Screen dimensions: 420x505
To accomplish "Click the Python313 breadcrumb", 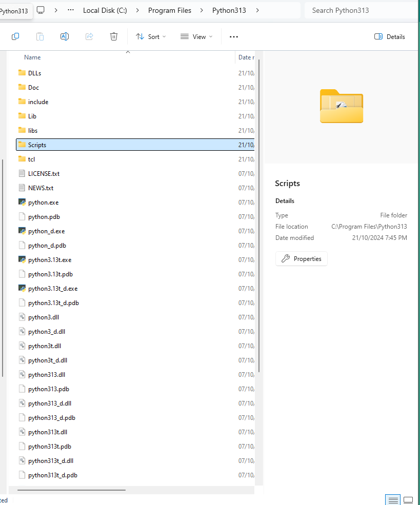I will [x=229, y=10].
